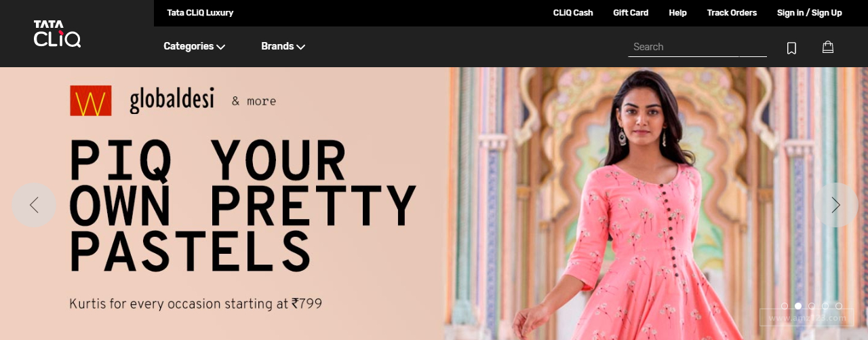This screenshot has width=868, height=340.
Task: Select the fourth carousel dot
Action: 825,306
